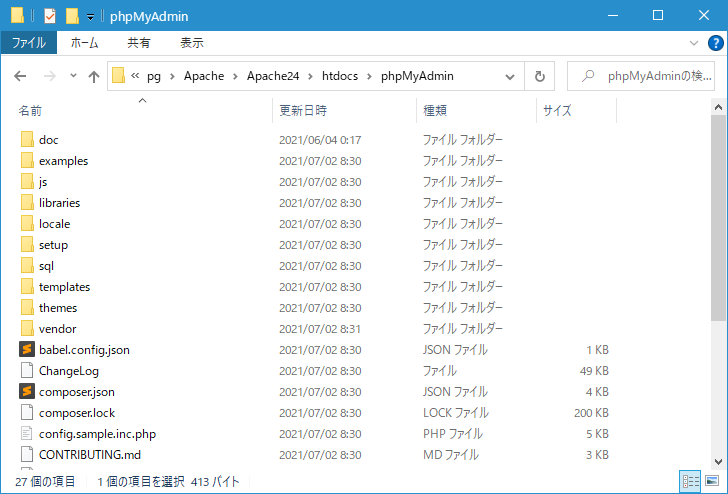Image resolution: width=728 pixels, height=494 pixels.
Task: Navigate to htdocs in breadcrumb
Action: [x=340, y=76]
